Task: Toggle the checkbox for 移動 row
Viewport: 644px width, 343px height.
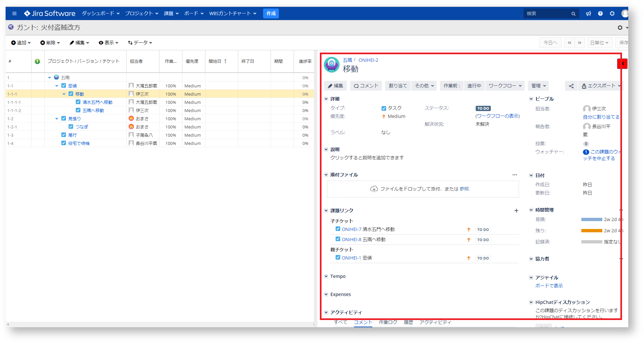Action: pos(71,94)
